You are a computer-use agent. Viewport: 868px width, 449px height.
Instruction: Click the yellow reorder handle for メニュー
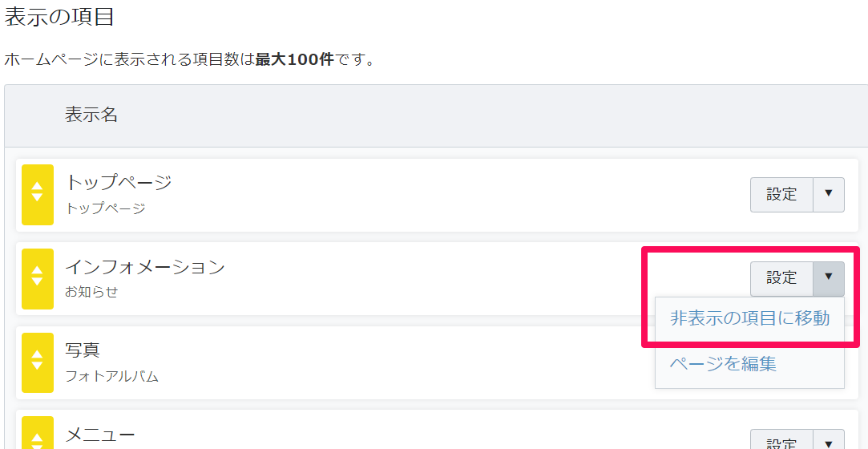point(38,432)
